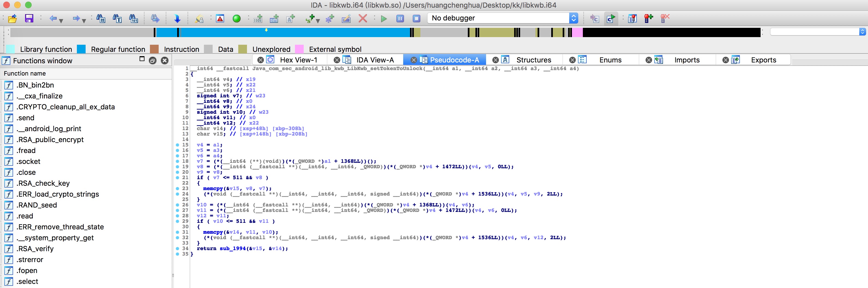Save the database with the floppy icon
The image size is (868, 288).
(29, 18)
